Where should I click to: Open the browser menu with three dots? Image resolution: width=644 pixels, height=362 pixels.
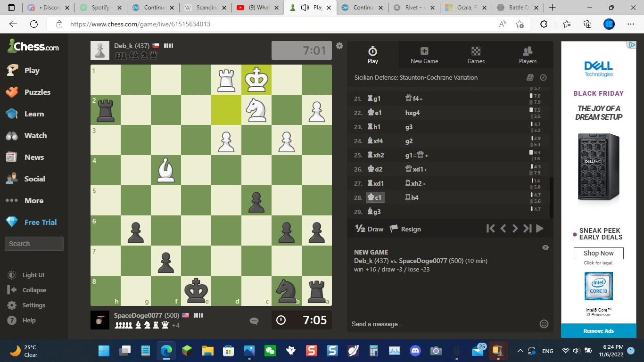click(630, 24)
